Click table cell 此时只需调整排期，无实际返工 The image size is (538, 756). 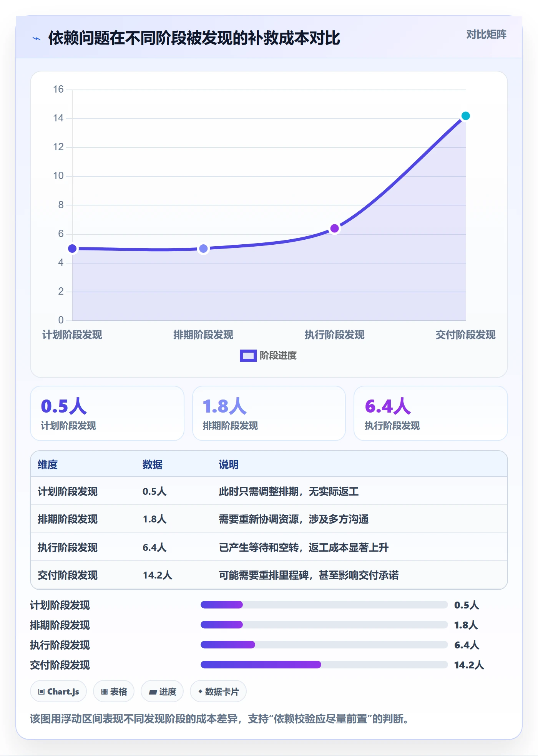tap(289, 491)
